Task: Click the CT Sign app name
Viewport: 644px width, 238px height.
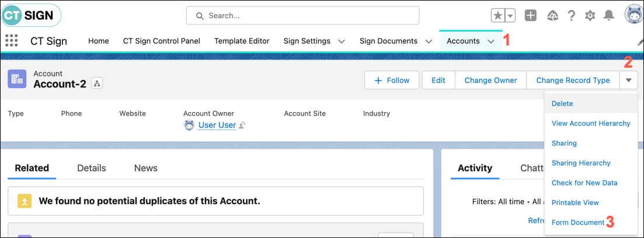Action: pos(48,41)
